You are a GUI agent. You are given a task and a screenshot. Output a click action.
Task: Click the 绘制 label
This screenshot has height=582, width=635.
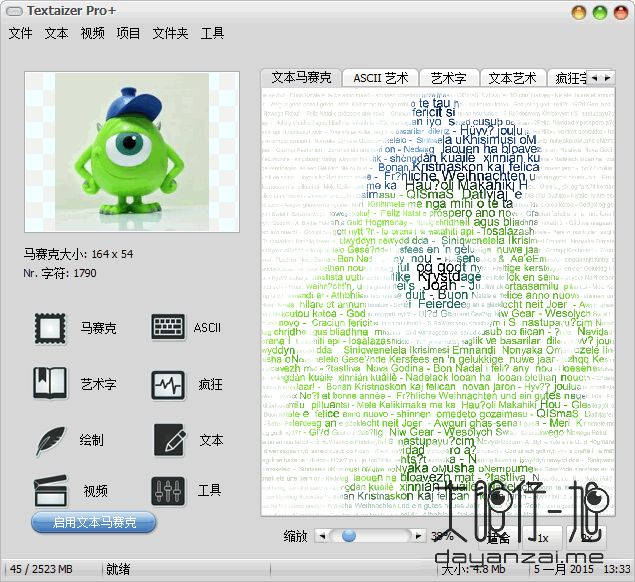[x=92, y=440]
